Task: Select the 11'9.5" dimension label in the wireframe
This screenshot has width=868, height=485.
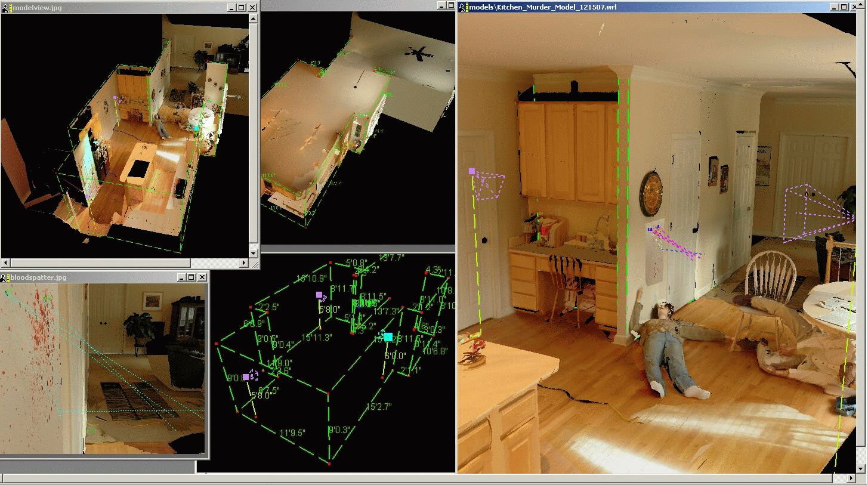Action: [292, 433]
